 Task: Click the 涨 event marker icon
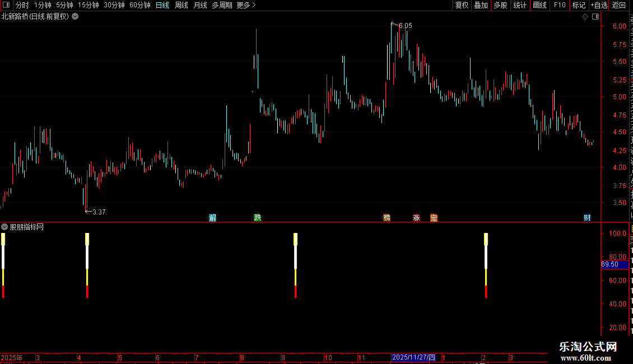click(x=417, y=218)
